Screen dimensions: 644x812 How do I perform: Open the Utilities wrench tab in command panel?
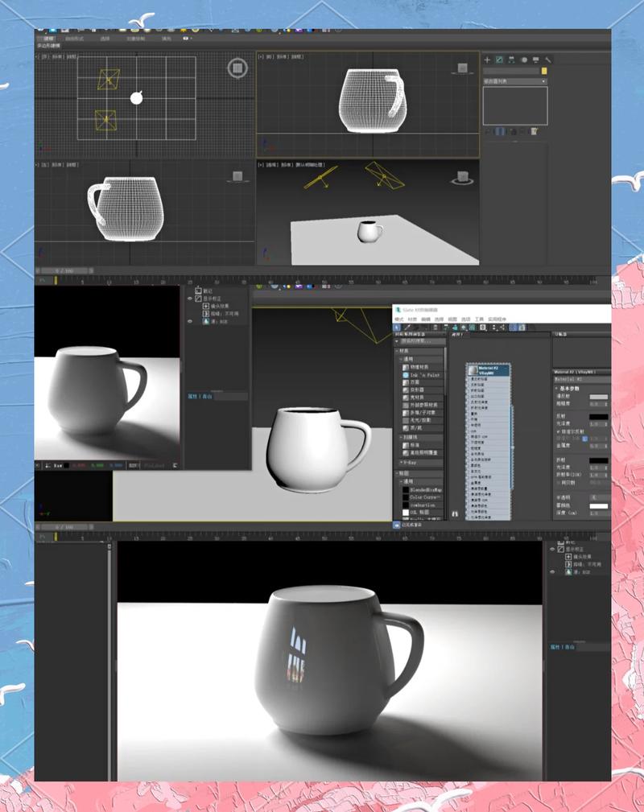pos(548,60)
